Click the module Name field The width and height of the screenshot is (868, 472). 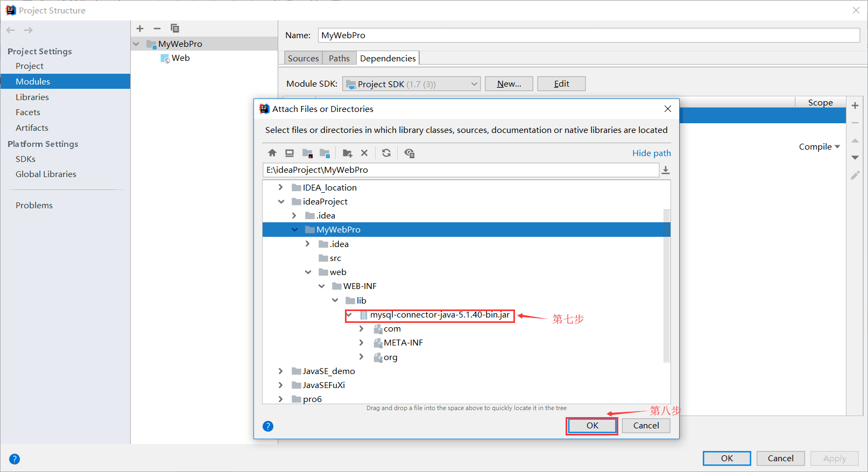click(x=589, y=36)
